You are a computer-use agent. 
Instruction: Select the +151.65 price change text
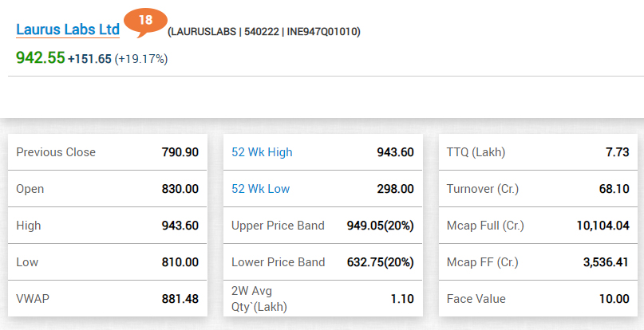(89, 58)
